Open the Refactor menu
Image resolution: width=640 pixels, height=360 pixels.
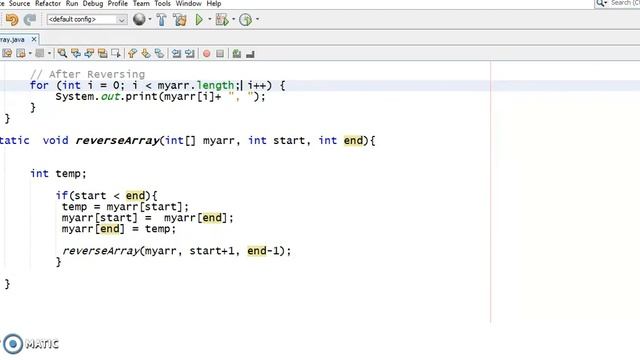tap(48, 4)
